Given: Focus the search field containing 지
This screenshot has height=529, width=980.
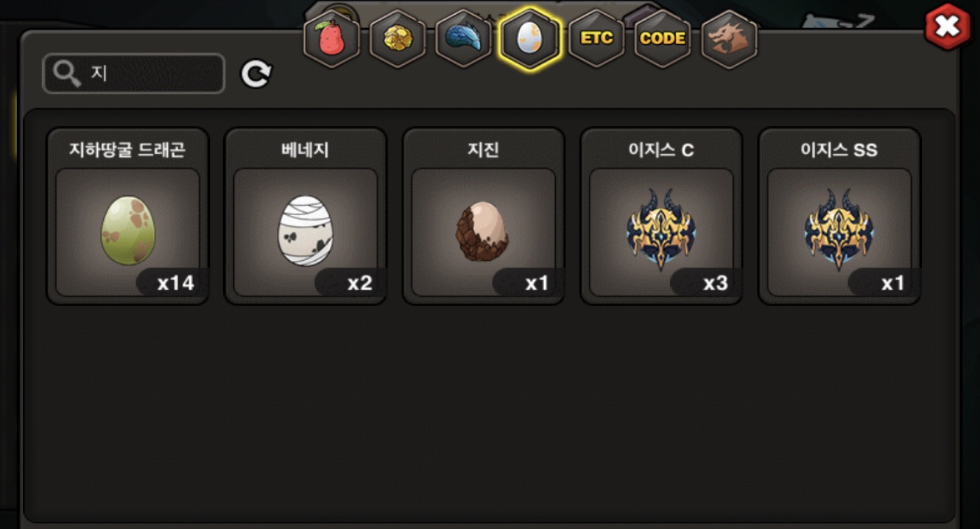Looking at the screenshot, I should (133, 74).
